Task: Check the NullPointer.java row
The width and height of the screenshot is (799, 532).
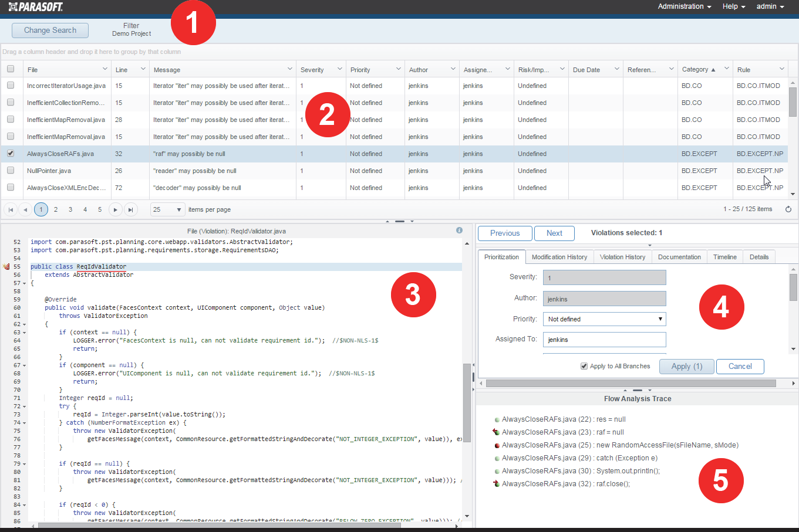Action: [11, 170]
